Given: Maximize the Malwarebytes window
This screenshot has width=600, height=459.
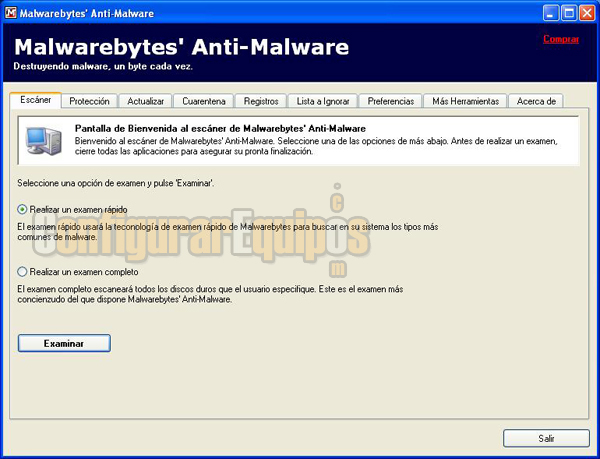Looking at the screenshot, I should point(569,13).
